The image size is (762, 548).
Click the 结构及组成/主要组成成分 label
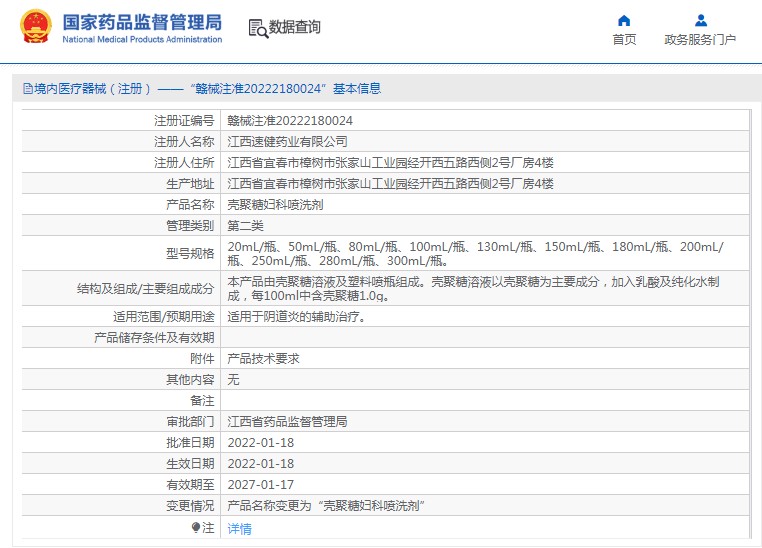145,289
